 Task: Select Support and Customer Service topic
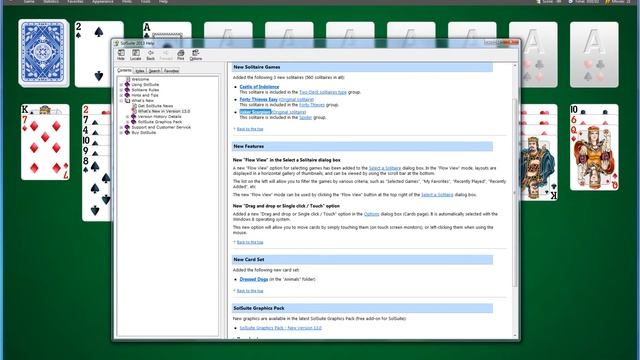pyautogui.click(x=161, y=127)
